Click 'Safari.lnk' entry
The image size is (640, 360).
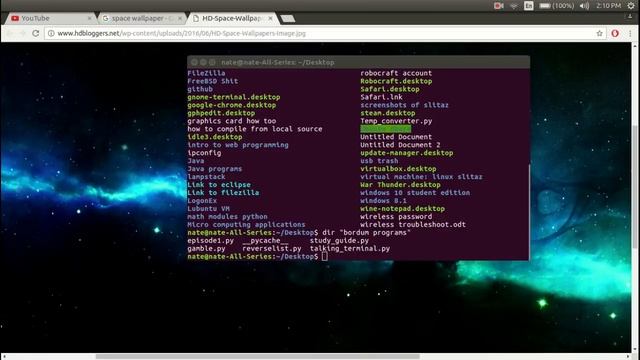point(381,97)
